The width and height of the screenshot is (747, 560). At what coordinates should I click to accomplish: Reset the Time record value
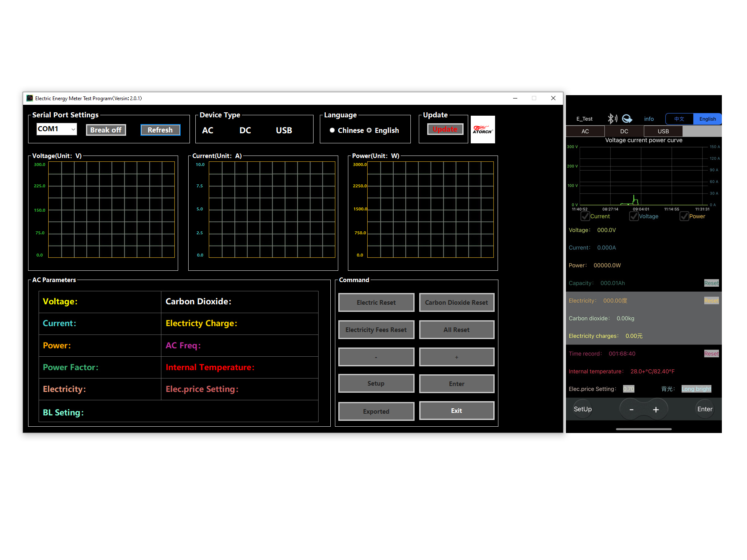(711, 353)
